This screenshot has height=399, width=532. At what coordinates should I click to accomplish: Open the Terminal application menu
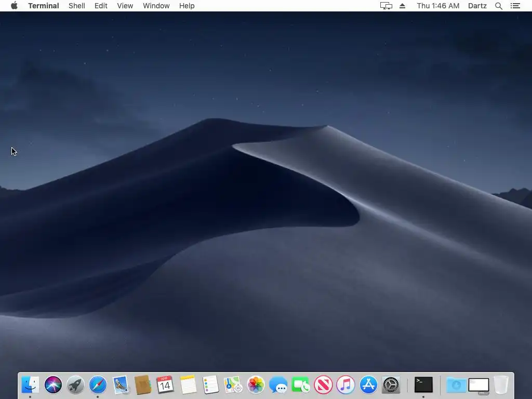coord(44,6)
